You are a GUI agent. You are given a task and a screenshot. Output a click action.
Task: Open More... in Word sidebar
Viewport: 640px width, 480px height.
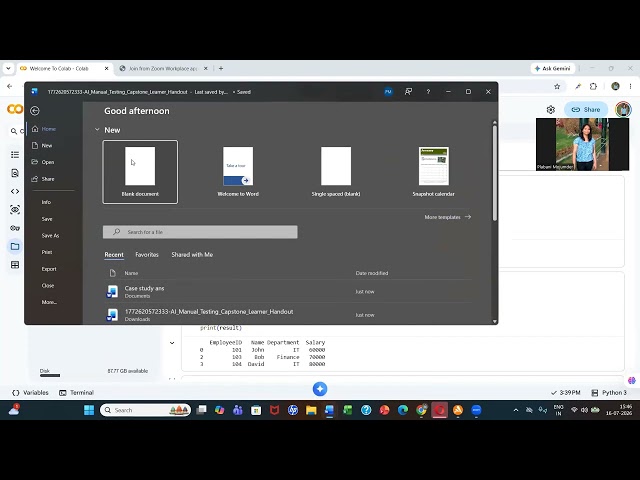49,302
